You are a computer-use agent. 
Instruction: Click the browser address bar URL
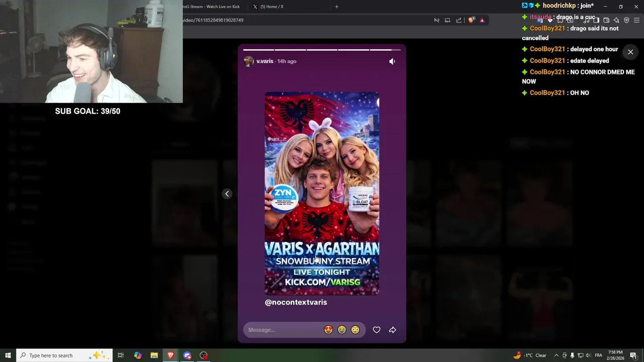pos(213,20)
